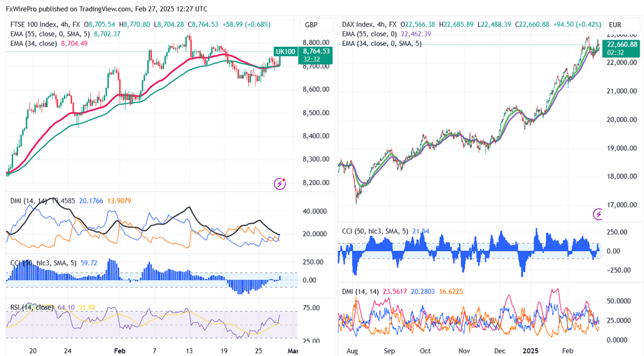Screen dimensions: 644x356
Task: Click the green 22,660.88 DAX price tag
Action: coord(622,45)
